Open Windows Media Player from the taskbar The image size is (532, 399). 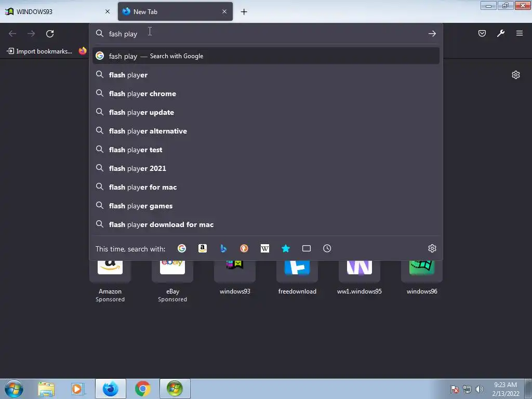pyautogui.click(x=78, y=389)
